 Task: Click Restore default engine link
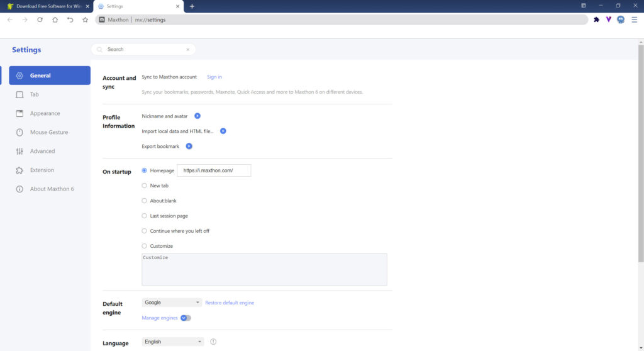pyautogui.click(x=230, y=303)
